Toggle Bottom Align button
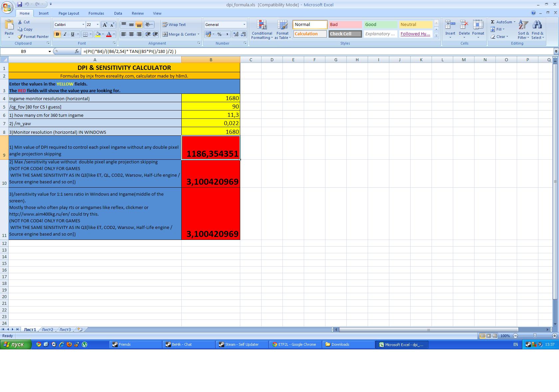559x392 pixels. (139, 25)
